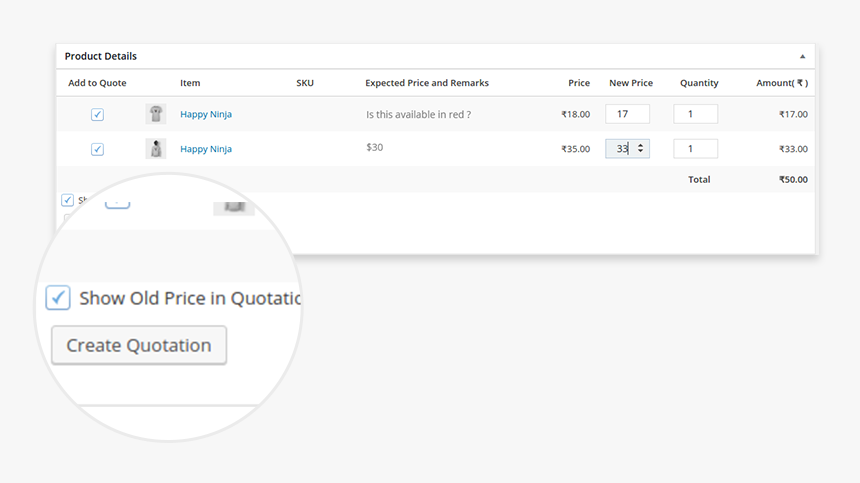Click the Quantity field in the first row
Screen dimensions: 860x483
[x=695, y=114]
